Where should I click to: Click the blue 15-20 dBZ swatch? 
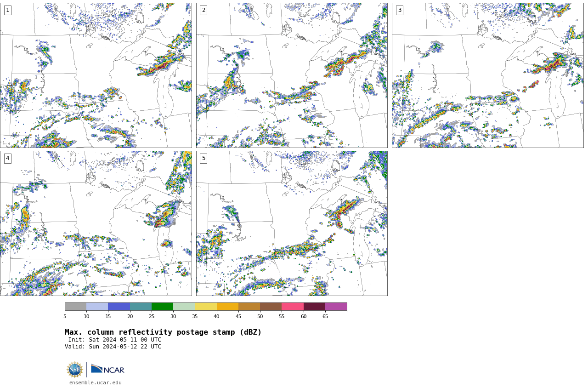(119, 307)
